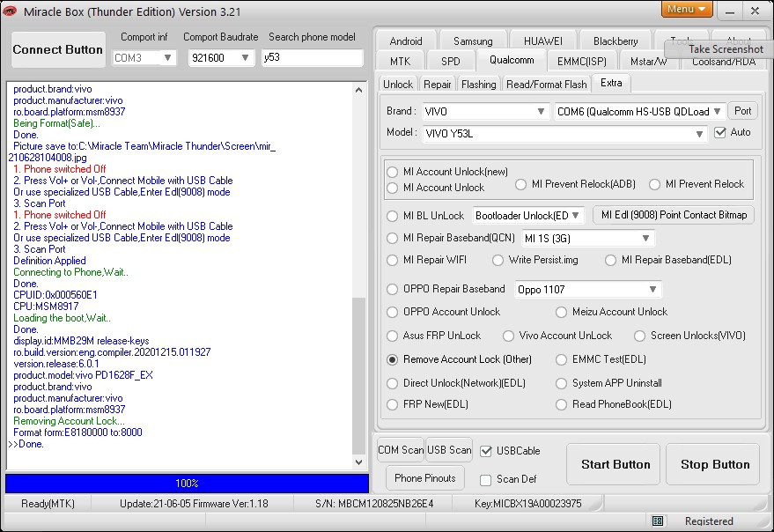Expand the Oppo 1107 dropdown
The width and height of the screenshot is (774, 532).
[652, 290]
